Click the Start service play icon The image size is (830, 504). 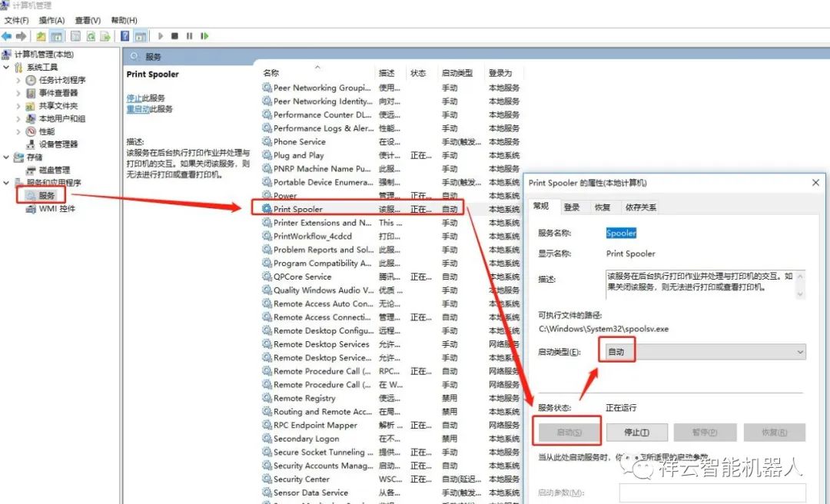tap(161, 36)
